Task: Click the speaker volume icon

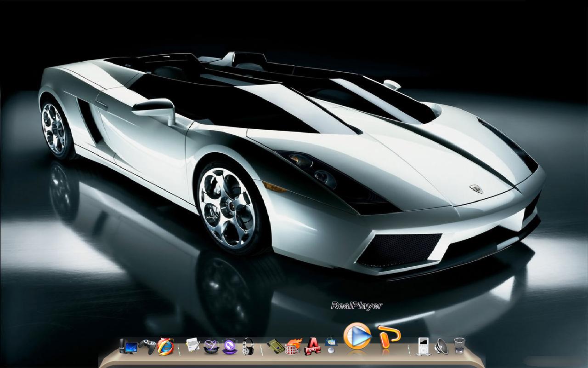Action: coord(441,346)
